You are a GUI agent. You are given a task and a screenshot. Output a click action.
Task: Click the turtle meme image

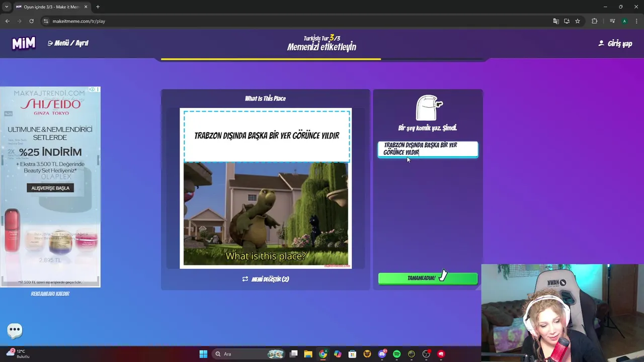click(266, 214)
